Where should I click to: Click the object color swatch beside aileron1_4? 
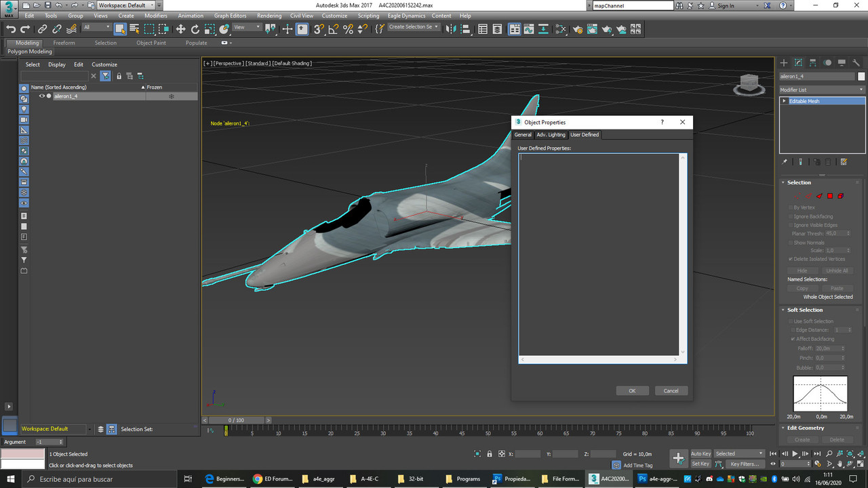point(861,77)
